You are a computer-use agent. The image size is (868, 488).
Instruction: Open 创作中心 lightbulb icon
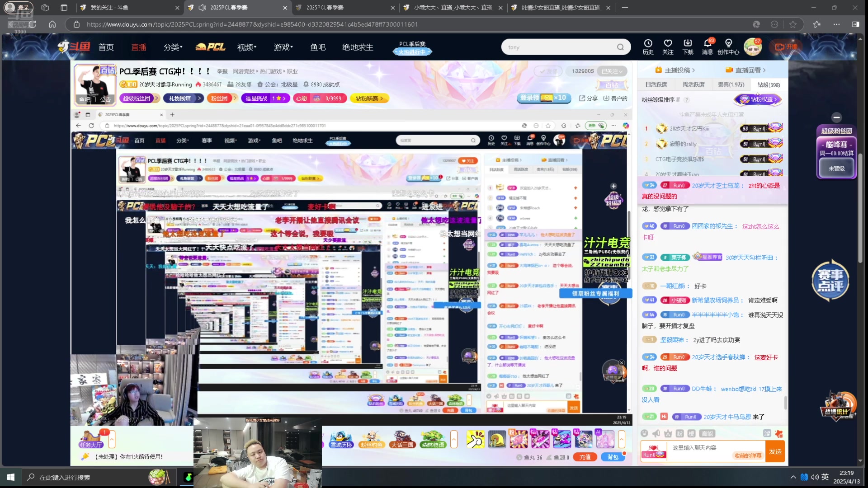(728, 47)
